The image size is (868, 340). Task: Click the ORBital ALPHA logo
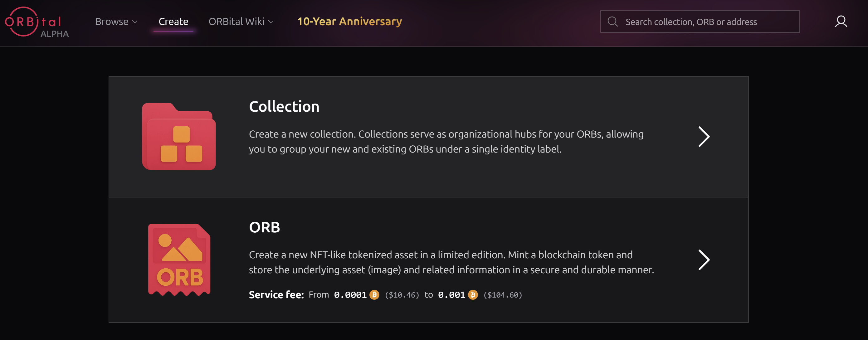coord(37,22)
